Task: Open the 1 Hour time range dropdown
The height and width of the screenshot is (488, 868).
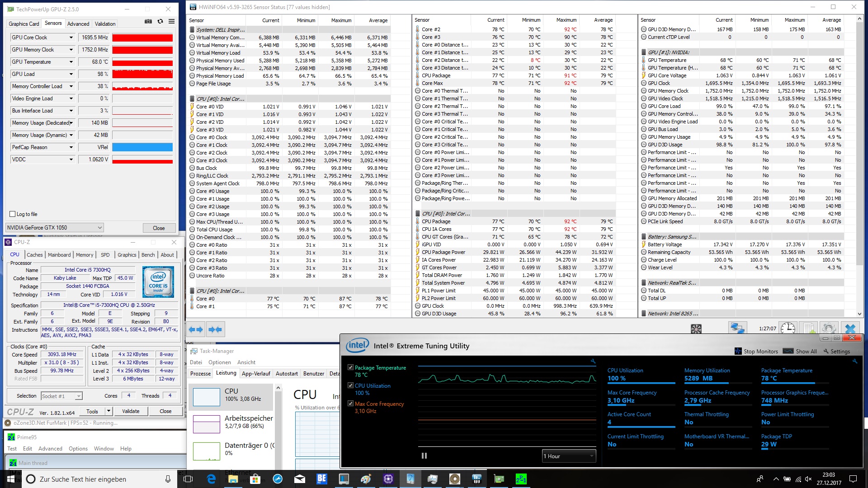Action: [569, 456]
